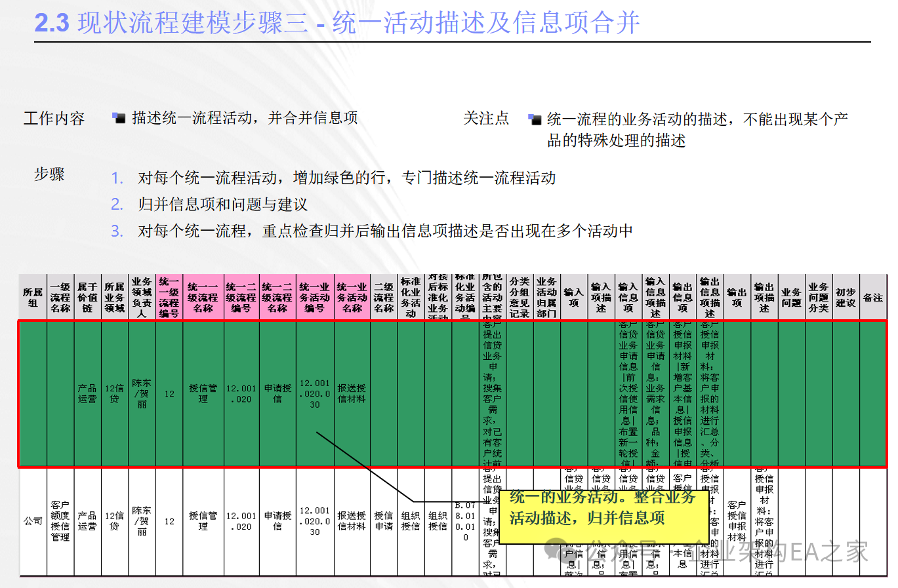Select the '输出信息项描述' column header
898x588 pixels.
710,298
